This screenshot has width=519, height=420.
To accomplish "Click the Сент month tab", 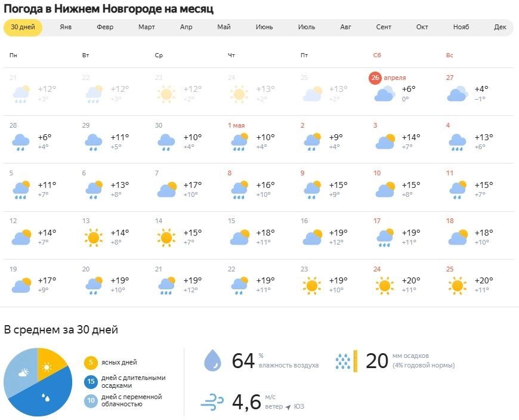I will click(x=384, y=27).
